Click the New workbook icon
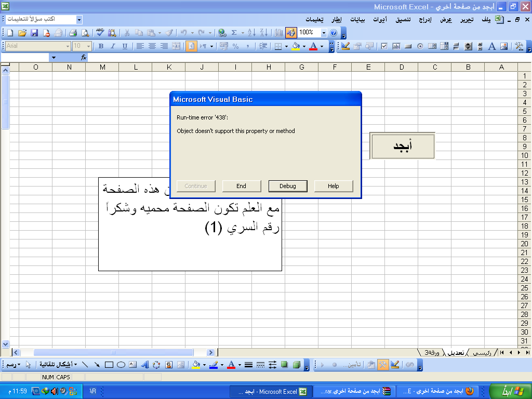This screenshot has height=399, width=532. (10, 33)
